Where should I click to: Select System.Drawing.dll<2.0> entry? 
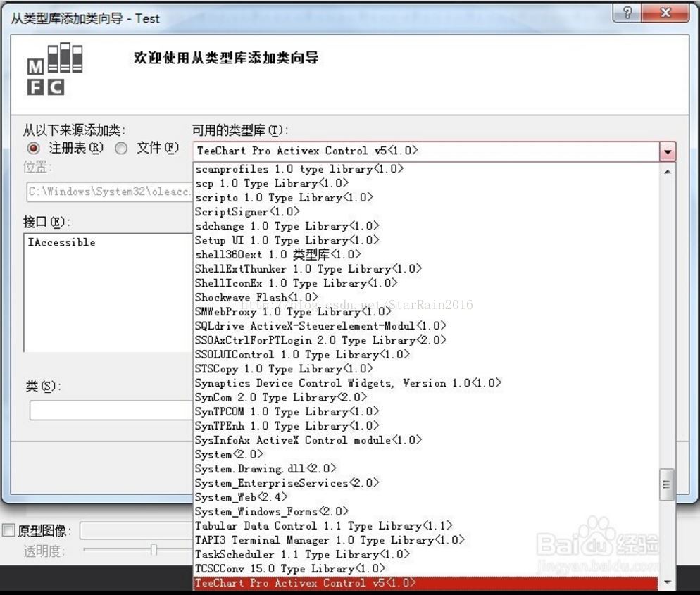point(426,469)
